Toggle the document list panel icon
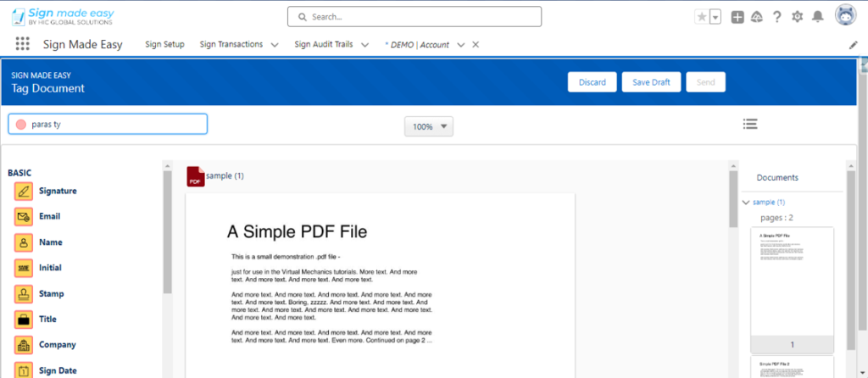The height and width of the screenshot is (378, 868). tap(750, 124)
